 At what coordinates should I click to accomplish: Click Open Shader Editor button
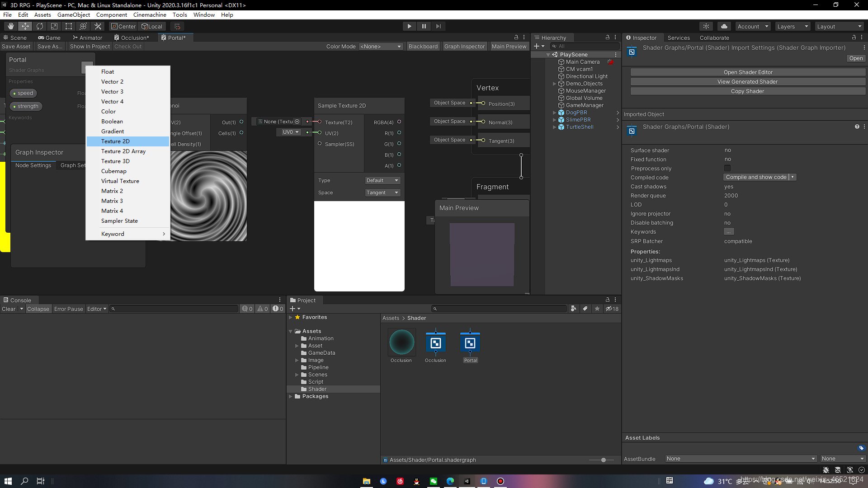point(747,72)
